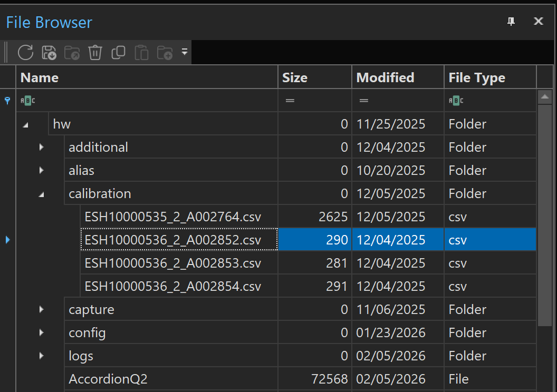Image resolution: width=557 pixels, height=392 pixels.
Task: Open the toolbar overflow options arrow
Action: 185,52
